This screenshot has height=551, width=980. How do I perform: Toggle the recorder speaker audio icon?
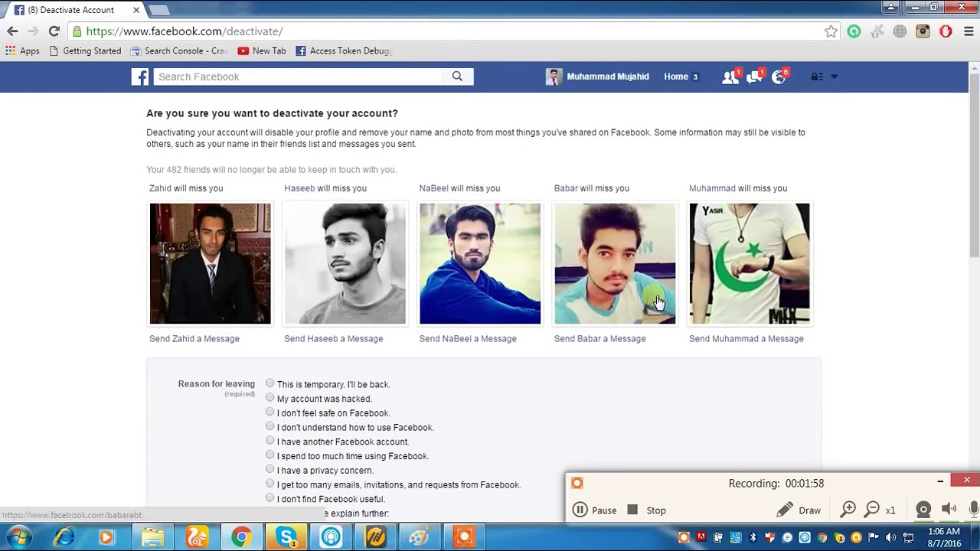click(949, 510)
